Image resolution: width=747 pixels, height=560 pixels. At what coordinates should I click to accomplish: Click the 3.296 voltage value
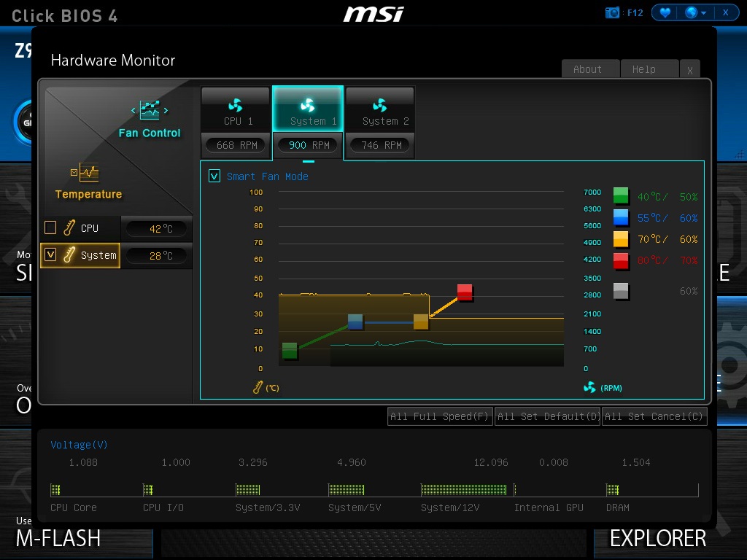point(253,462)
